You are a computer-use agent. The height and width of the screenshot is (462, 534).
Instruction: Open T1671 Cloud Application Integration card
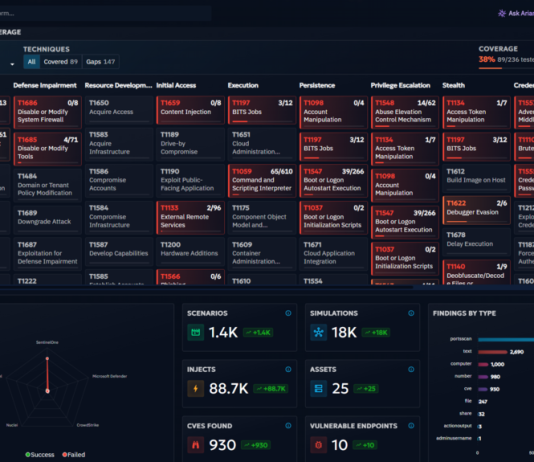333,254
